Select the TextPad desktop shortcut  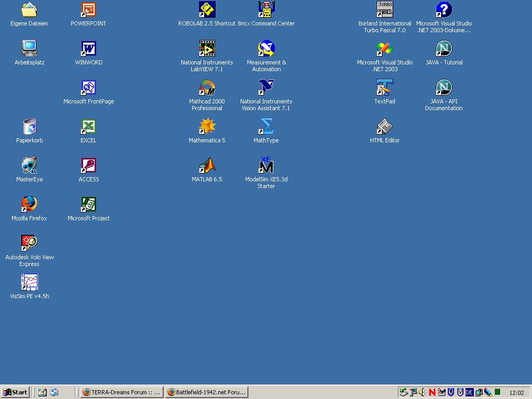tap(385, 87)
